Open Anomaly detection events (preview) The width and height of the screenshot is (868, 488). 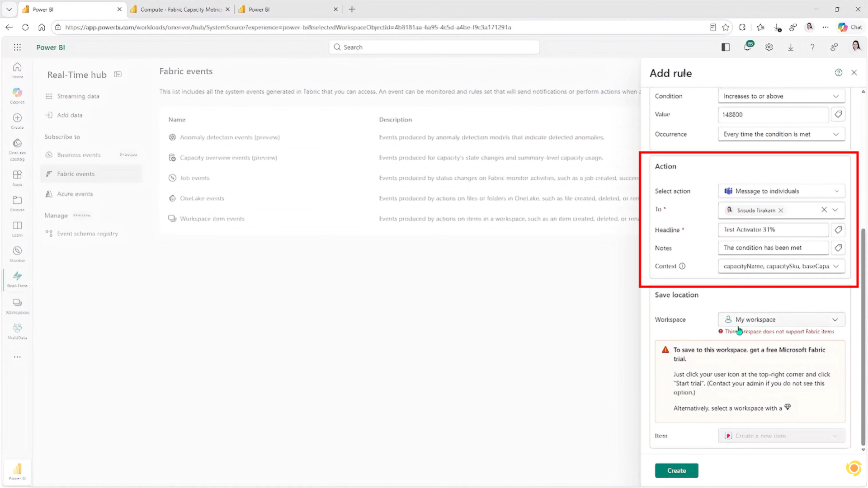click(230, 137)
